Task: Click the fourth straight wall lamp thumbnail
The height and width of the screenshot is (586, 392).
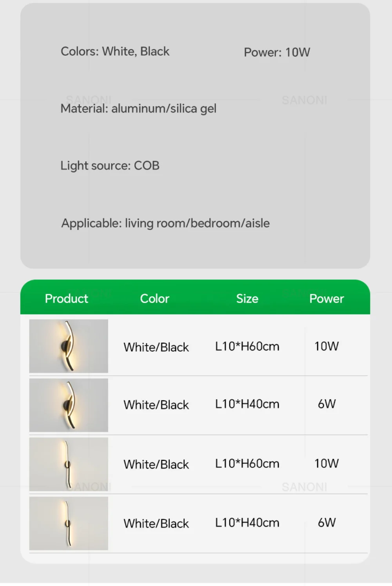Action: (69, 523)
